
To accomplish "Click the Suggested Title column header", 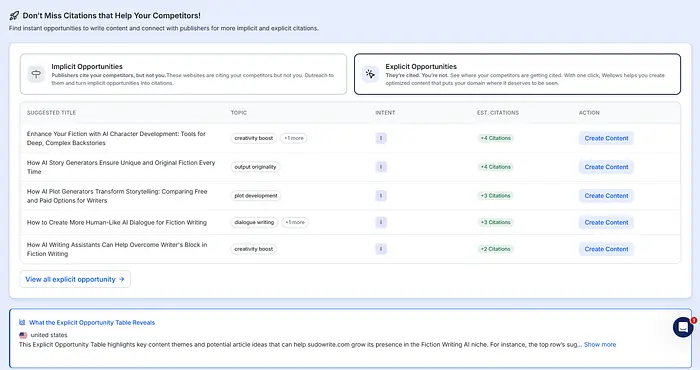I will pos(51,113).
